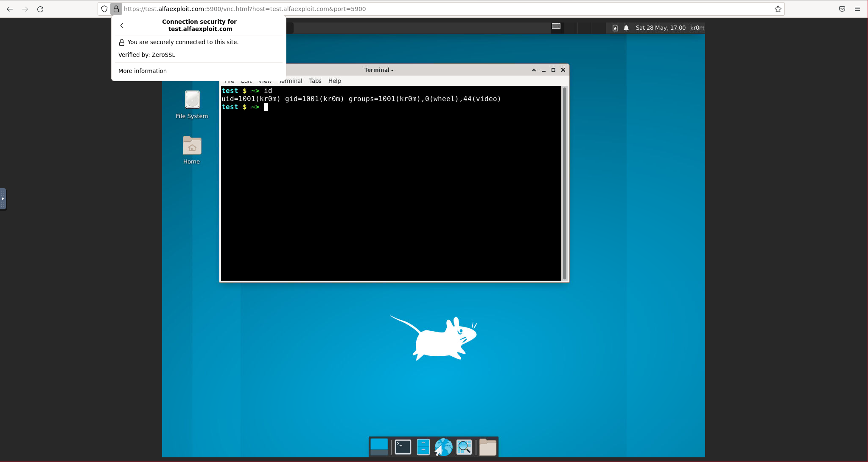Click the lock icon in address bar

pyautogui.click(x=116, y=9)
